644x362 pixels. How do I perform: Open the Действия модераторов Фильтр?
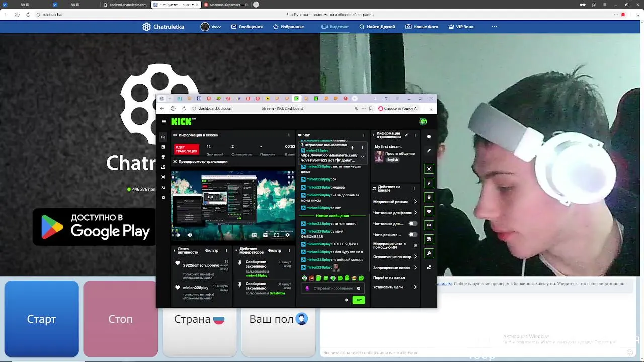coord(274,250)
